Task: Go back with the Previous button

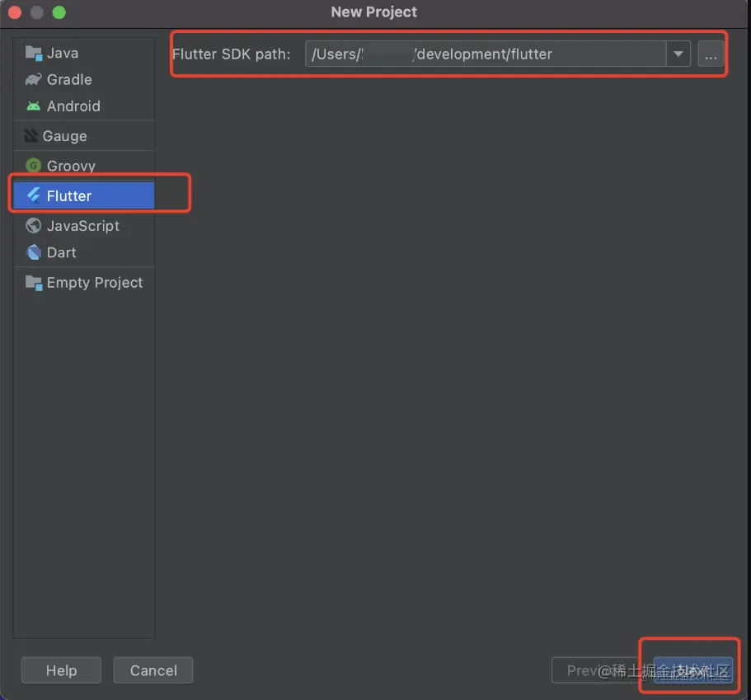Action: [x=598, y=670]
